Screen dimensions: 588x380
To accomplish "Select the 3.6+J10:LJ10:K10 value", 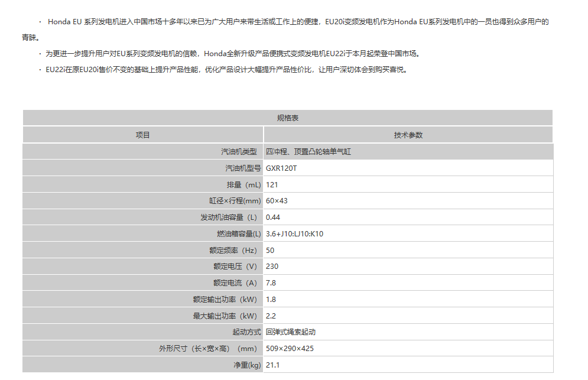I will pos(294,233).
